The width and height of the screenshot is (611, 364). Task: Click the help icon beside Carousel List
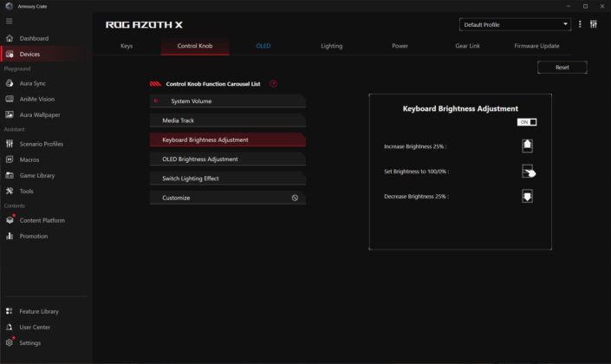(x=274, y=83)
